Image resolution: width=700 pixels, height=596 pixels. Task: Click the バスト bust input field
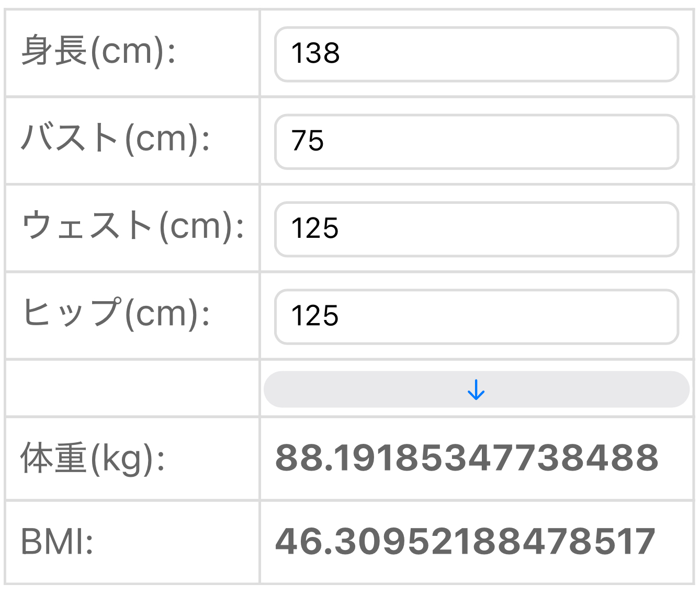(x=476, y=142)
